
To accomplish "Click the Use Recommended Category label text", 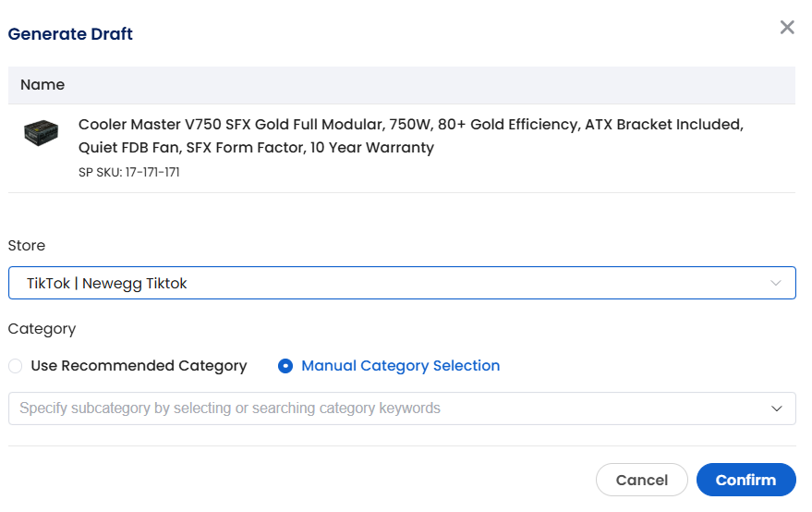I will 139,366.
